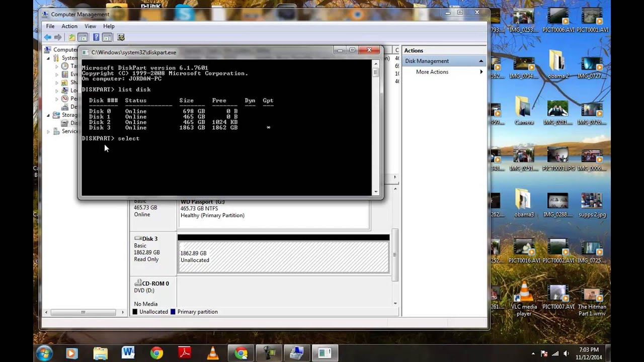Select the Device Manager icon in tree
Viewport: 644px width, 362px height.
[x=64, y=107]
